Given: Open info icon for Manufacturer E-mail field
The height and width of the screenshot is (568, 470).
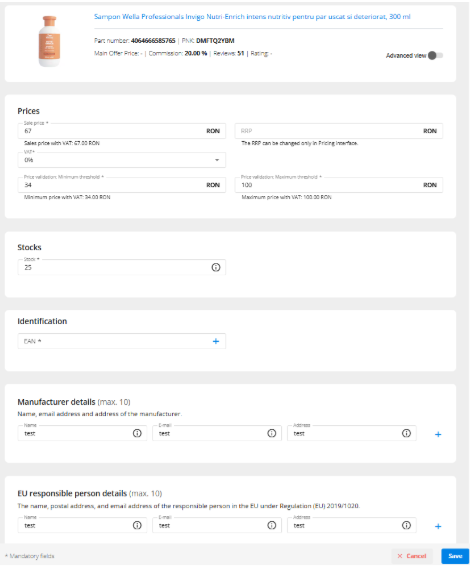Looking at the screenshot, I should pyautogui.click(x=271, y=433).
